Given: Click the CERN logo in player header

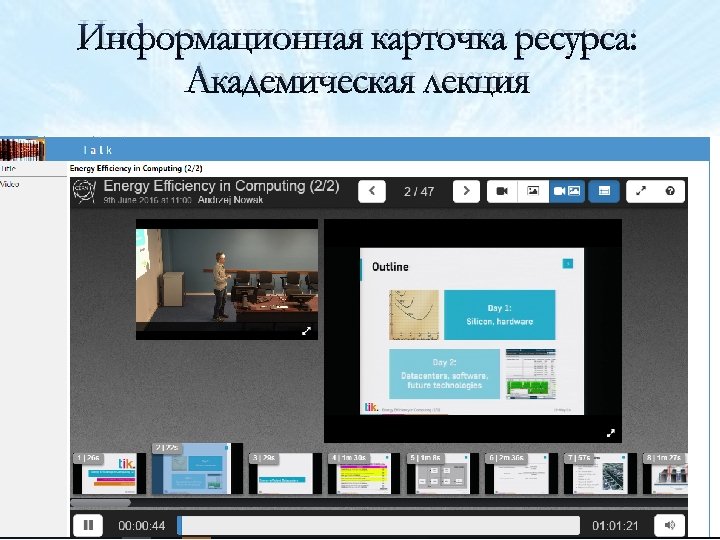Looking at the screenshot, I should click(84, 191).
